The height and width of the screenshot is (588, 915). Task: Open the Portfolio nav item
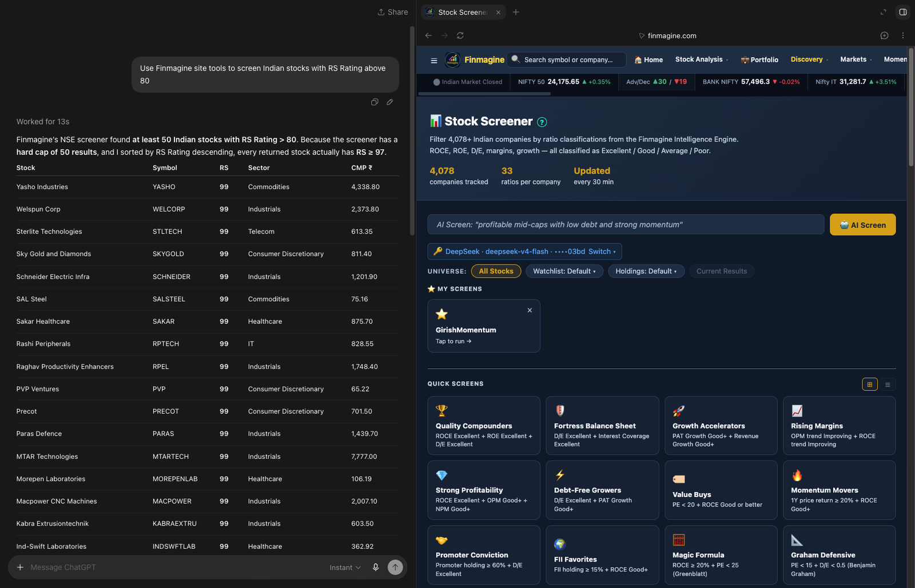(759, 60)
